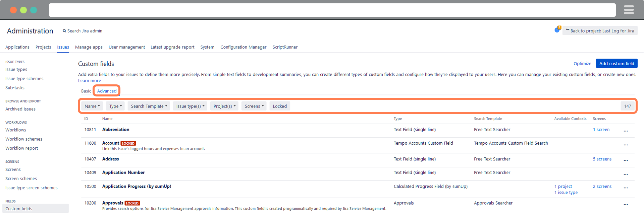Open the Issue type(s) filter dropdown
Viewport: 644px width, 214px height.
[x=190, y=106]
